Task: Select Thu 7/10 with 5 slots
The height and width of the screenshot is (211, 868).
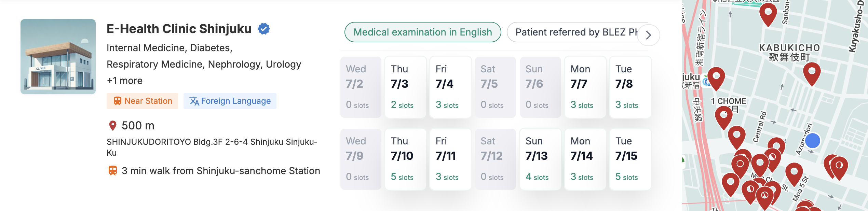Action: click(405, 159)
